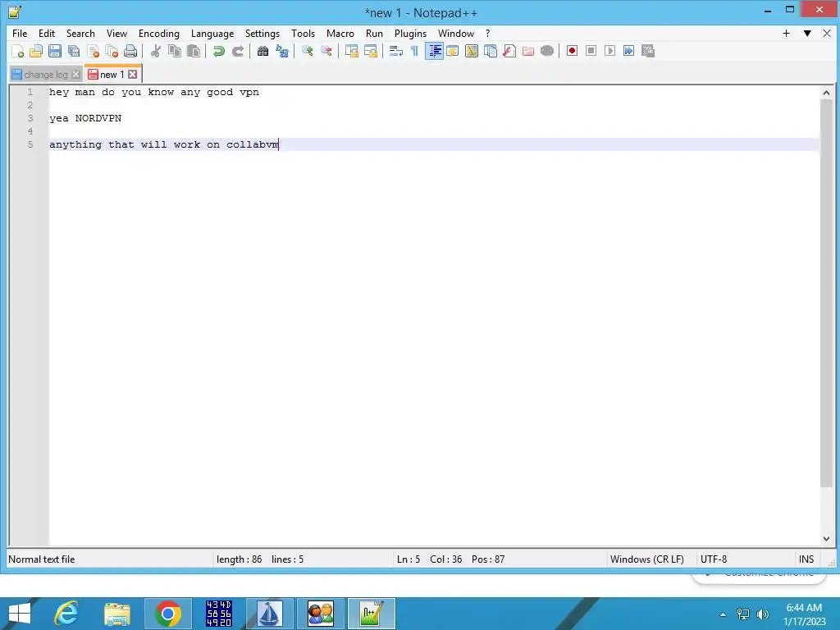Click the Windows Start button

[x=20, y=614]
